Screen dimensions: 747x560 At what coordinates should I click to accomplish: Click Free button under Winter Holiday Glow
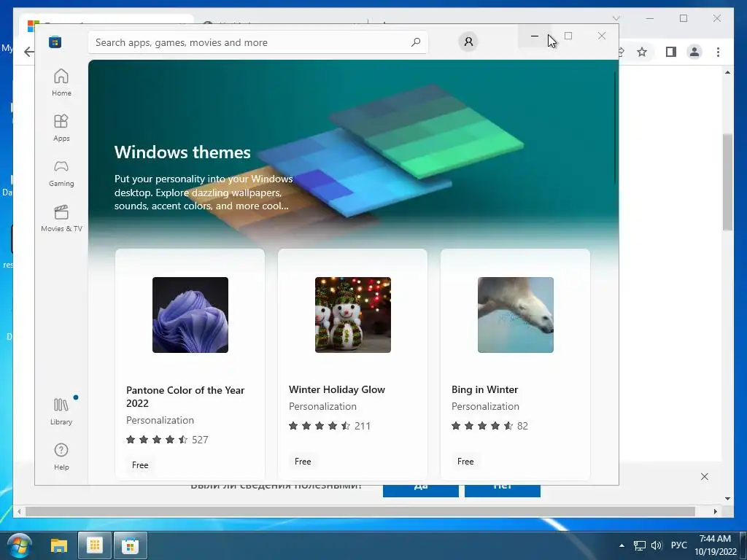tap(303, 462)
